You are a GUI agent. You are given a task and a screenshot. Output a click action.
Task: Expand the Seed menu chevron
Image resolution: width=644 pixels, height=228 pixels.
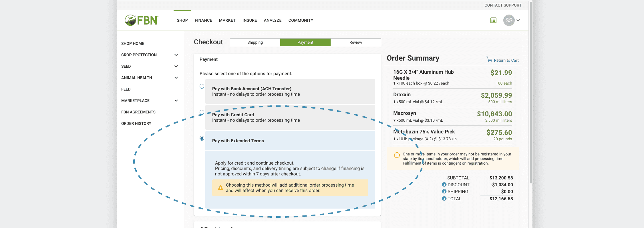coord(176,66)
